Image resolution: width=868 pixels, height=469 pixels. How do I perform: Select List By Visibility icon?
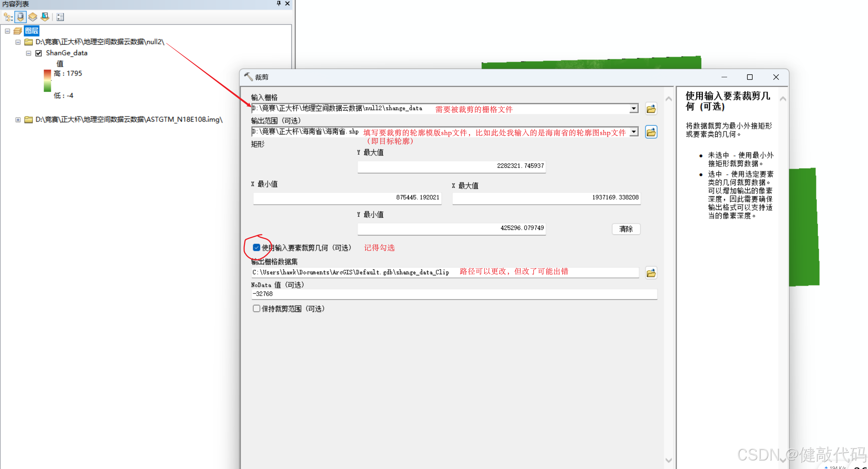pos(33,17)
